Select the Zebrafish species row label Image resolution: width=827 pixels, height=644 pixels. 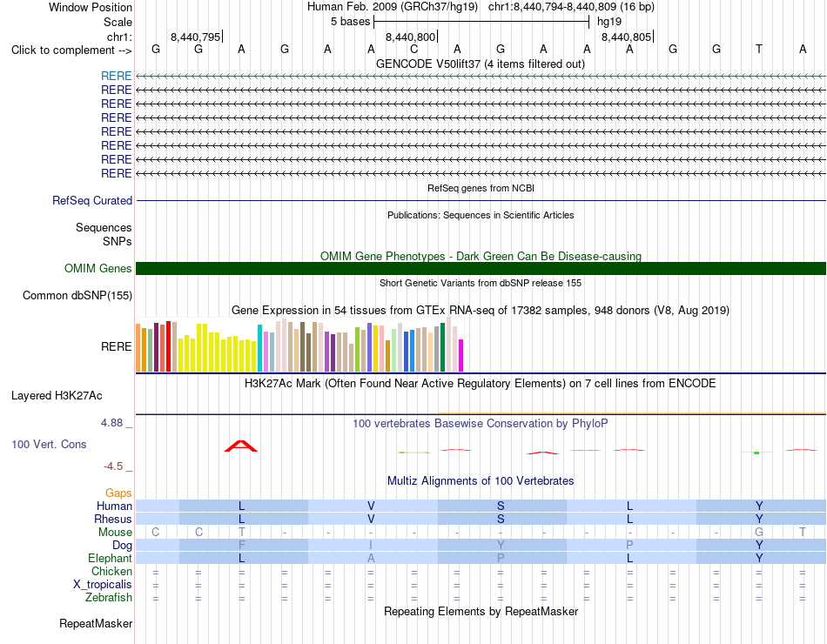point(109,598)
